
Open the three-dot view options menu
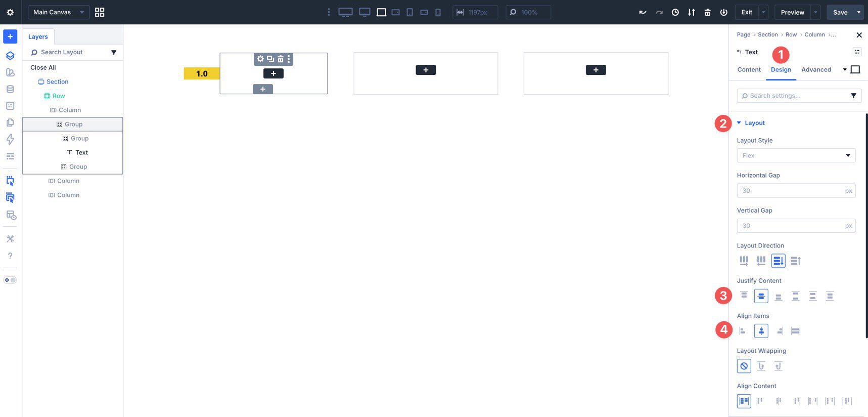(x=329, y=12)
